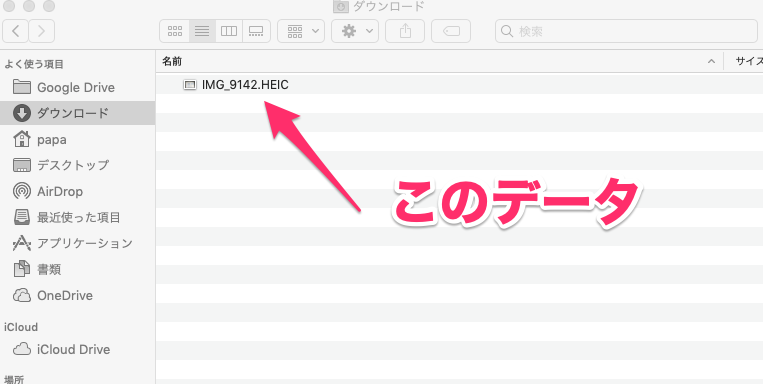This screenshot has height=384, width=763.
Task: Click the iCloud Drive cloud icon
Action: click(x=21, y=349)
